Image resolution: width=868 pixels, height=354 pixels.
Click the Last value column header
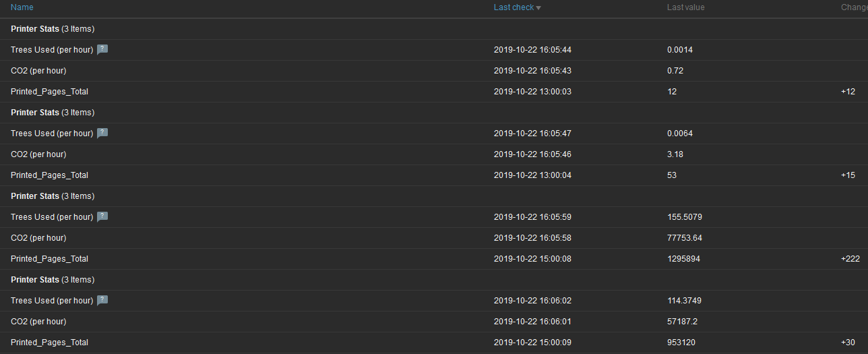click(685, 7)
